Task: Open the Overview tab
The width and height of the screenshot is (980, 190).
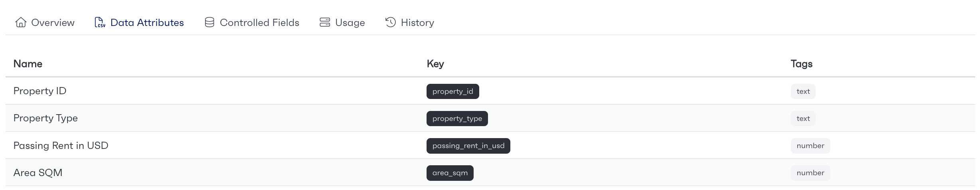Action: [45, 22]
